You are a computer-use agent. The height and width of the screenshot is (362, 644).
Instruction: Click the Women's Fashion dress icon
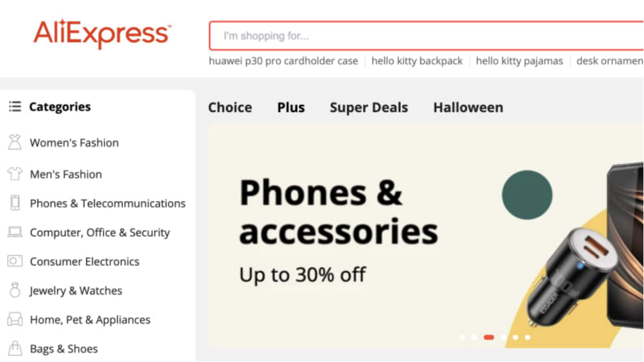pos(15,142)
